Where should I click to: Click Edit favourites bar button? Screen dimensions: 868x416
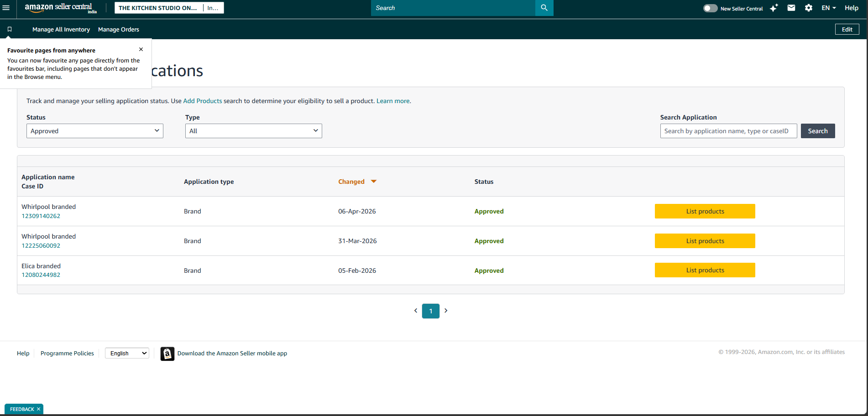point(847,29)
